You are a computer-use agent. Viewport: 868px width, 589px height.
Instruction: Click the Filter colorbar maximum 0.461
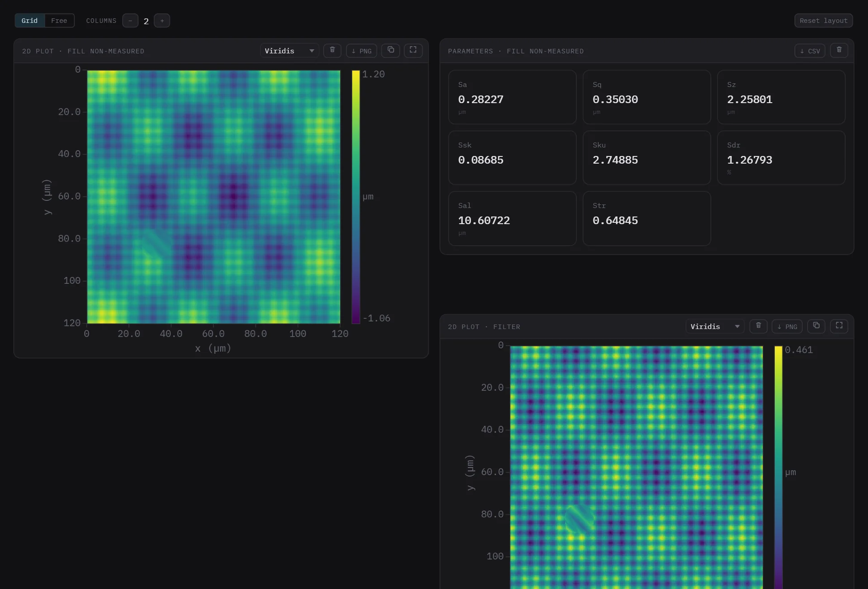pos(799,350)
